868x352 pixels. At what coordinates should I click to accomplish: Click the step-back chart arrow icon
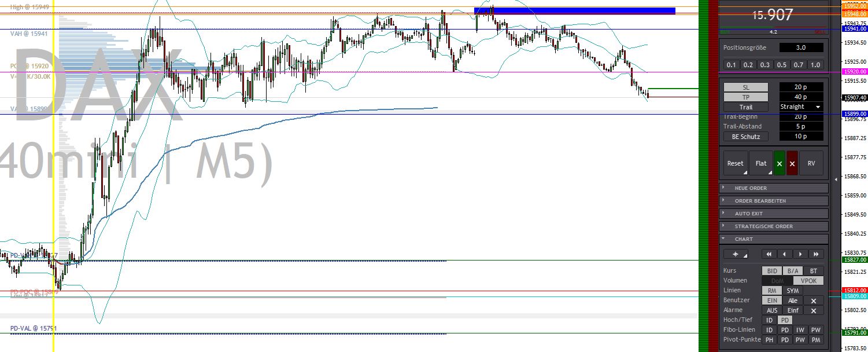(x=785, y=254)
